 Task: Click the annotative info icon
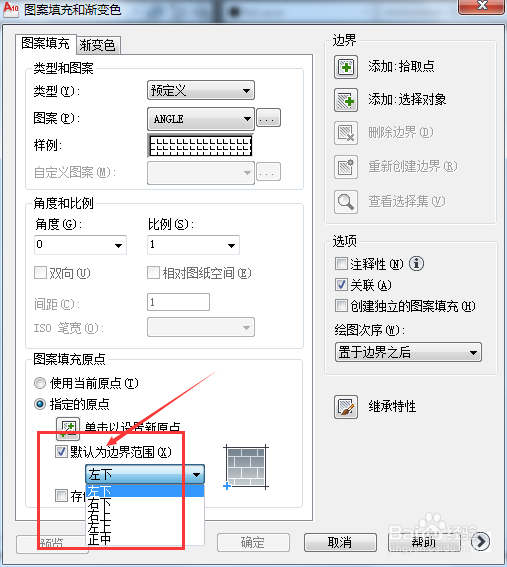coord(416,264)
